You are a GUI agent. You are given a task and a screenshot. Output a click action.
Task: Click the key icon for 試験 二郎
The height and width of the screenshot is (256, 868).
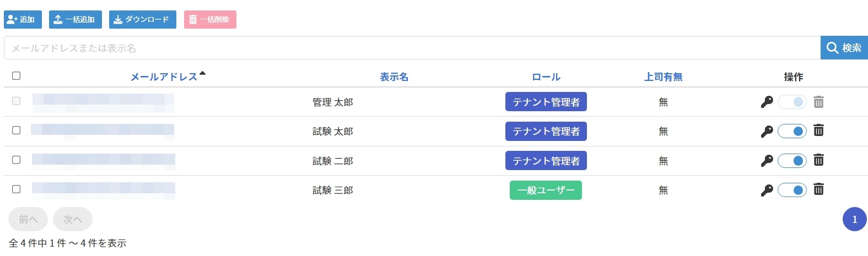(x=767, y=161)
